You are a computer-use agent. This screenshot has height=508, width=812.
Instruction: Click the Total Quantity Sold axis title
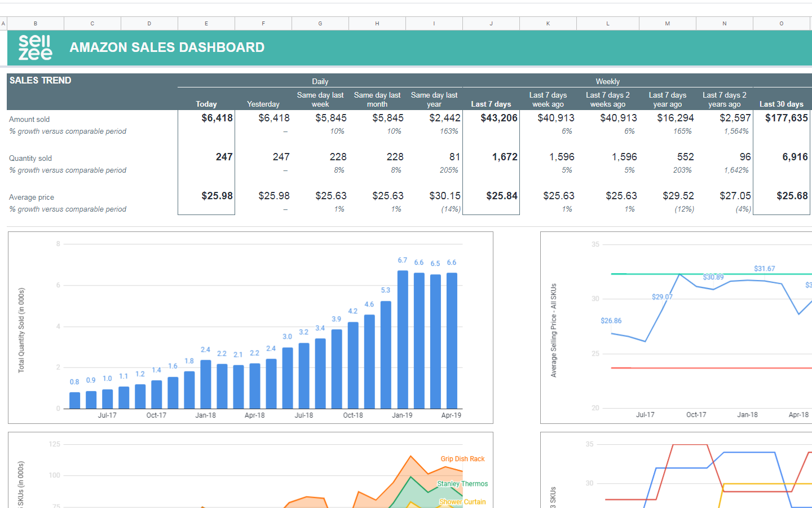coord(21,330)
